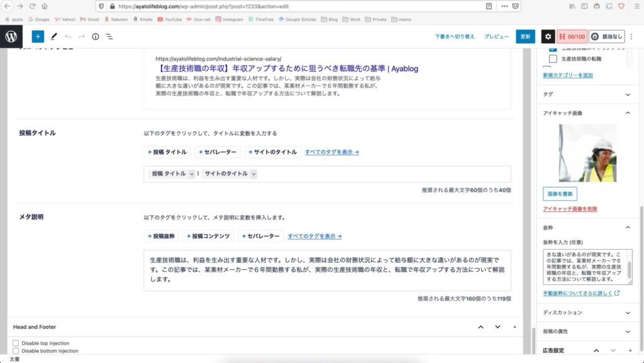The image size is (644, 363).
Task: Open the editor more options menu
Action: [x=631, y=36]
